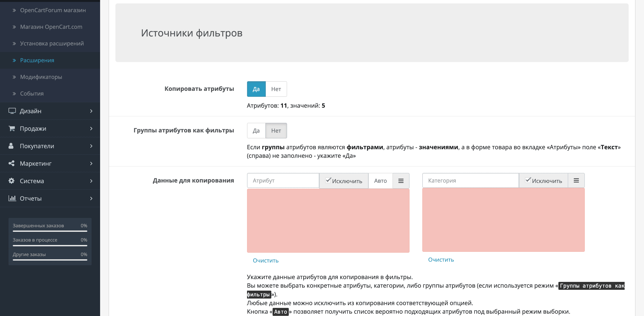Viewport: 644px width, 316px height.
Task: Click the Заказов в процессе progress bar
Action: pyautogui.click(x=50, y=245)
